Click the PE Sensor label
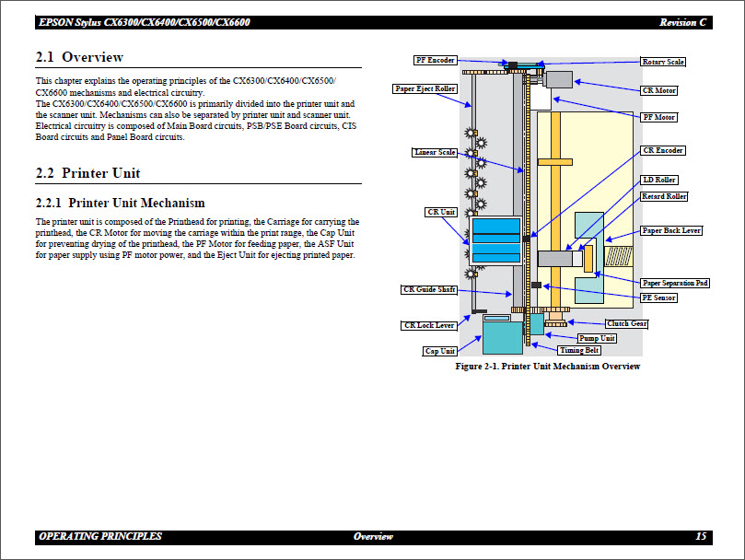The image size is (745, 560). pyautogui.click(x=659, y=297)
